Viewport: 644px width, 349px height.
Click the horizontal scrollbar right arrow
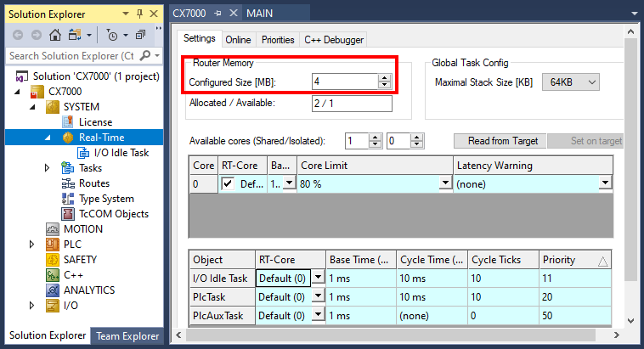tap(616, 335)
